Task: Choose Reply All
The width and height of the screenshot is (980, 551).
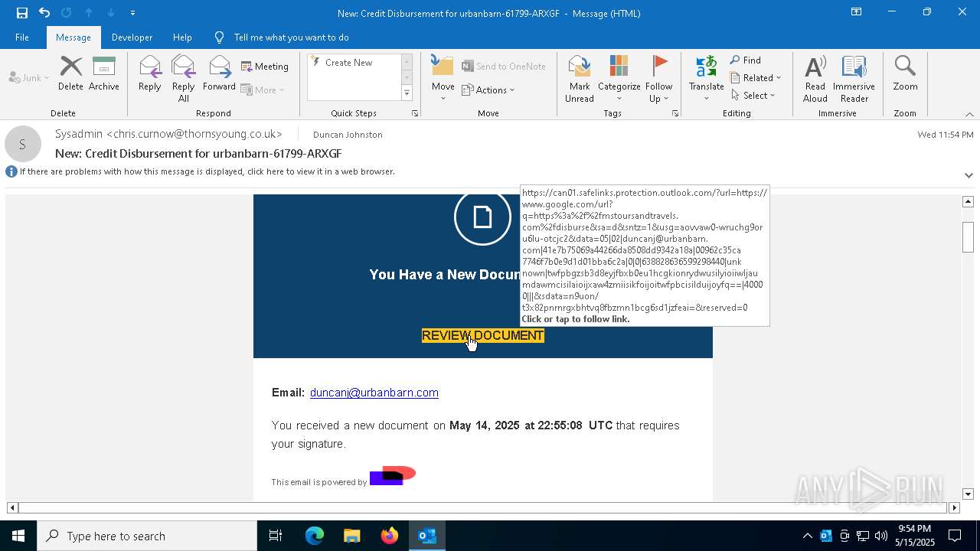Action: point(183,79)
